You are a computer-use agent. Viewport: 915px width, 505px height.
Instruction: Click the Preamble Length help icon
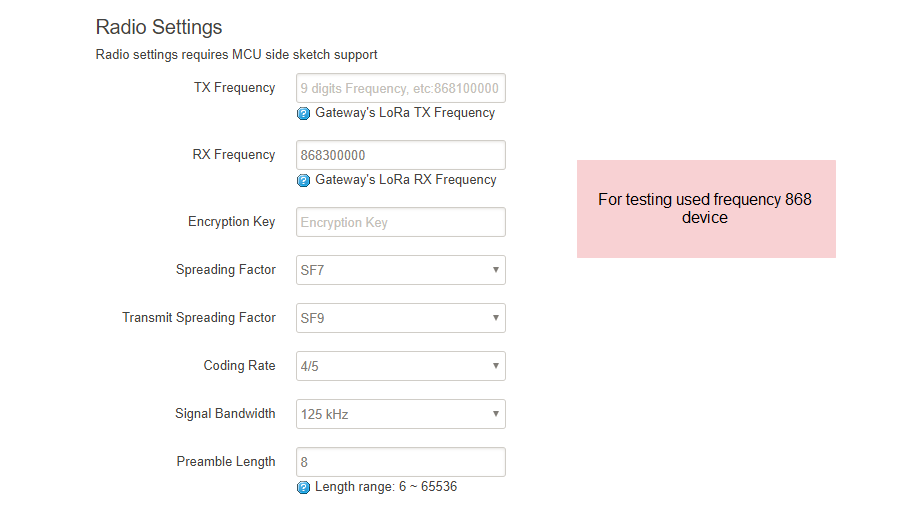pos(303,487)
